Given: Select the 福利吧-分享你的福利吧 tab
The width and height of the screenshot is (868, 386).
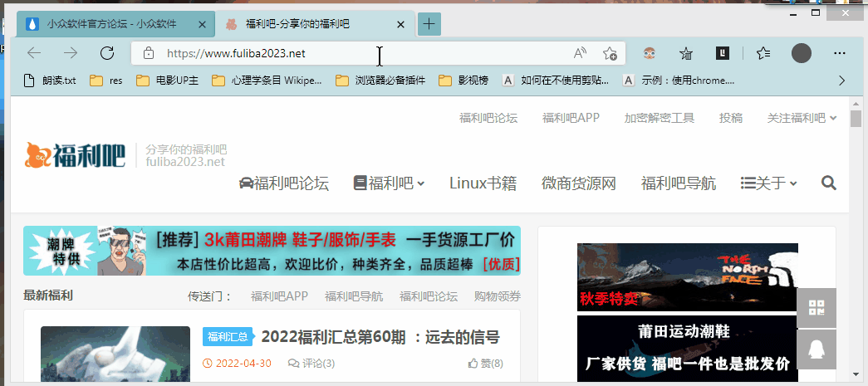Looking at the screenshot, I should [x=315, y=24].
